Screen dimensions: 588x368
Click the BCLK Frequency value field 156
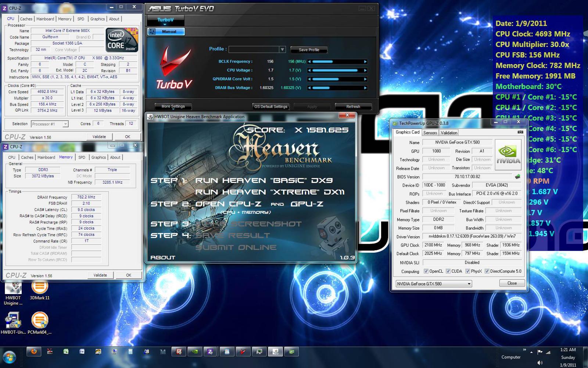[x=270, y=61]
